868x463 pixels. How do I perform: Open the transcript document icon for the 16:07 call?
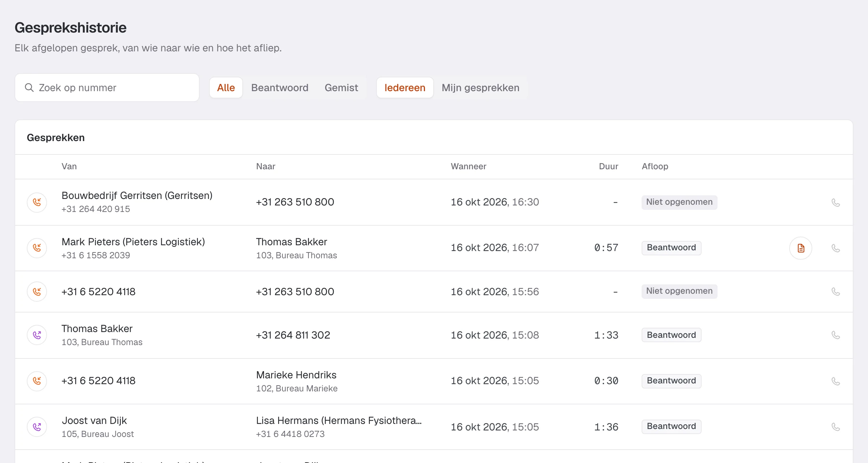(x=801, y=248)
